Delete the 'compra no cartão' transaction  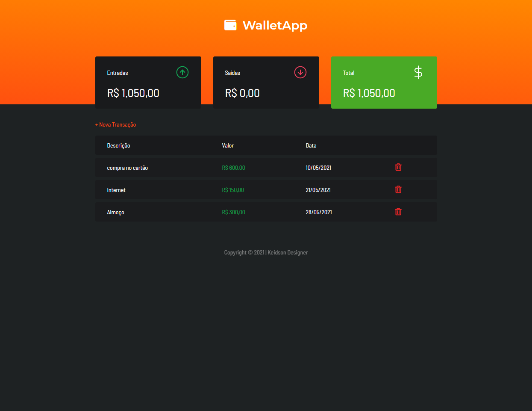pyautogui.click(x=398, y=167)
